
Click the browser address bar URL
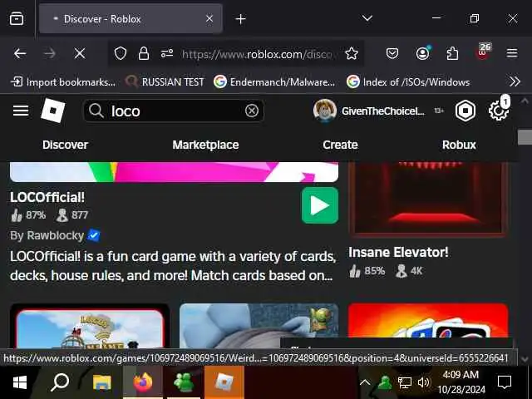257,54
